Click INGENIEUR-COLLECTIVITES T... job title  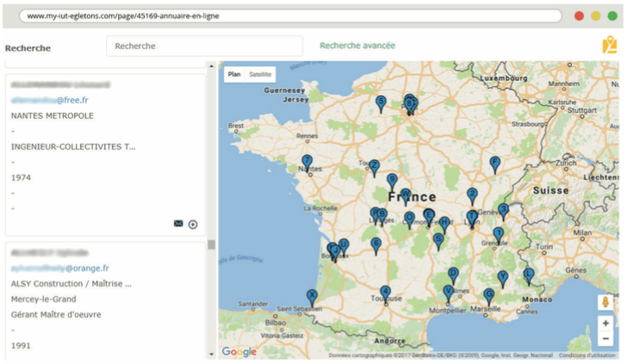pyautogui.click(x=73, y=147)
